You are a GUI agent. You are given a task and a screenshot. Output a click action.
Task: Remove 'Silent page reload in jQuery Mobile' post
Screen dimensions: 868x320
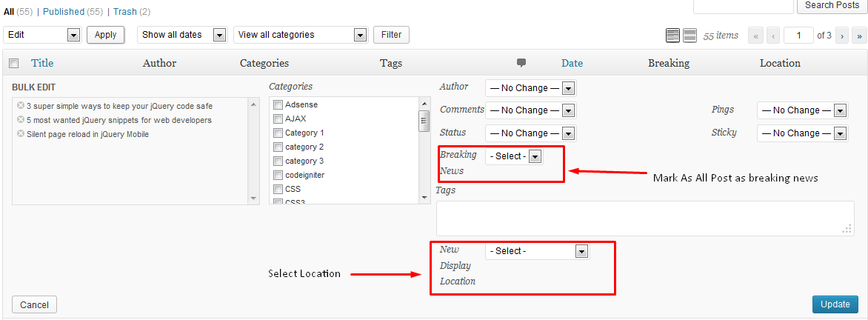tap(21, 134)
